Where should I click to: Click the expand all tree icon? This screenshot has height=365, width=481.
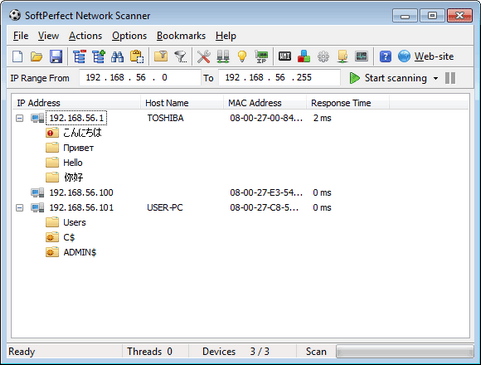coord(99,56)
